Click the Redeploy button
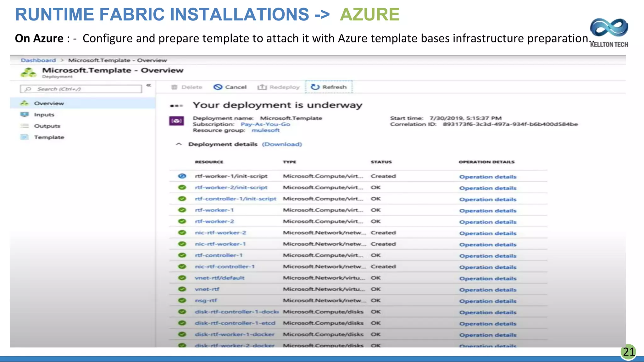 (x=279, y=87)
